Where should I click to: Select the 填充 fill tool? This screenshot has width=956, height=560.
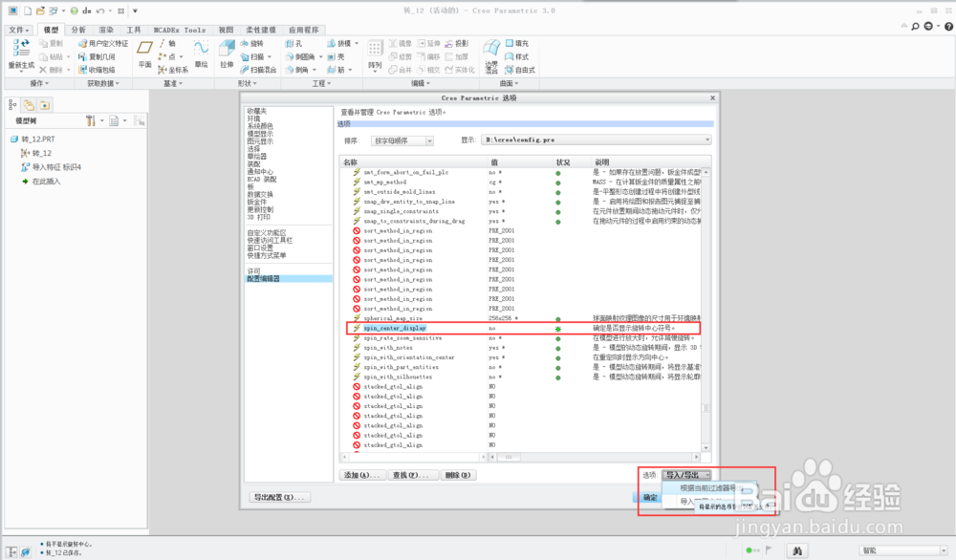coord(517,43)
